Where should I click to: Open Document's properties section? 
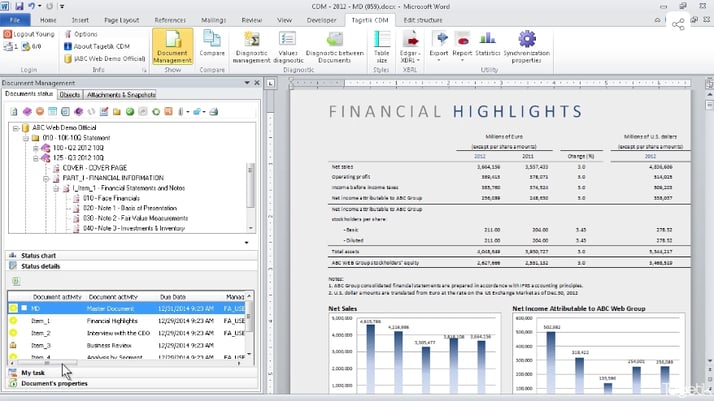coord(132,384)
